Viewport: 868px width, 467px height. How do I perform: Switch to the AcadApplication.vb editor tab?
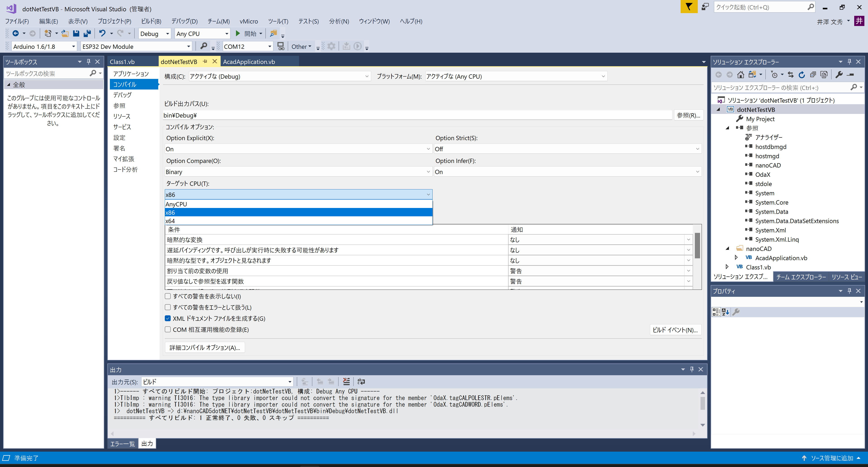(x=249, y=62)
